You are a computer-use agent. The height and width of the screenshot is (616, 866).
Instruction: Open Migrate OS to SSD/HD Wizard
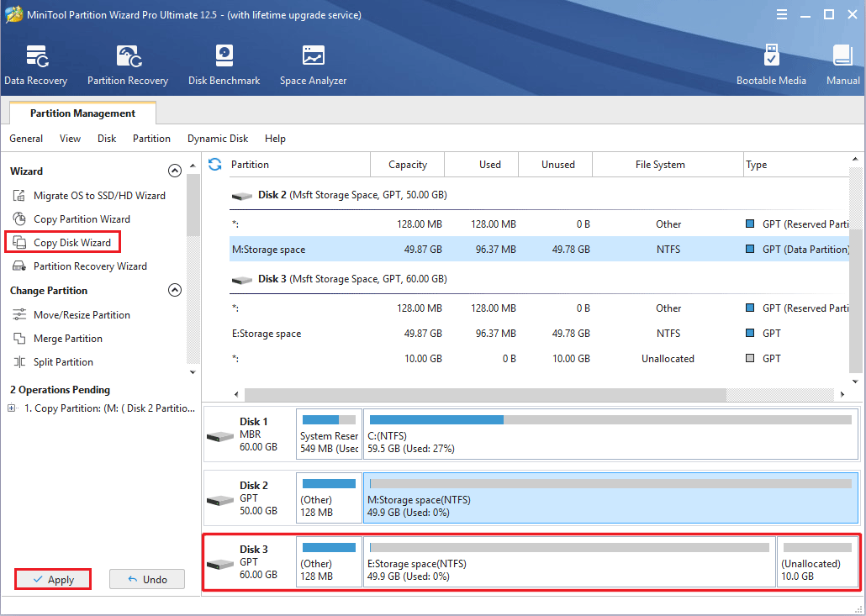tap(82, 195)
